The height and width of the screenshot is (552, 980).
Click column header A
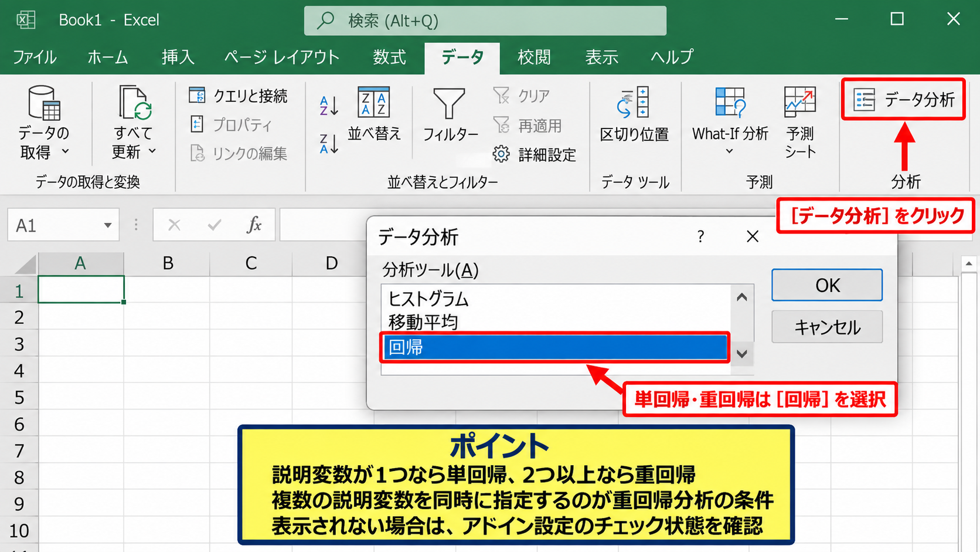click(80, 263)
